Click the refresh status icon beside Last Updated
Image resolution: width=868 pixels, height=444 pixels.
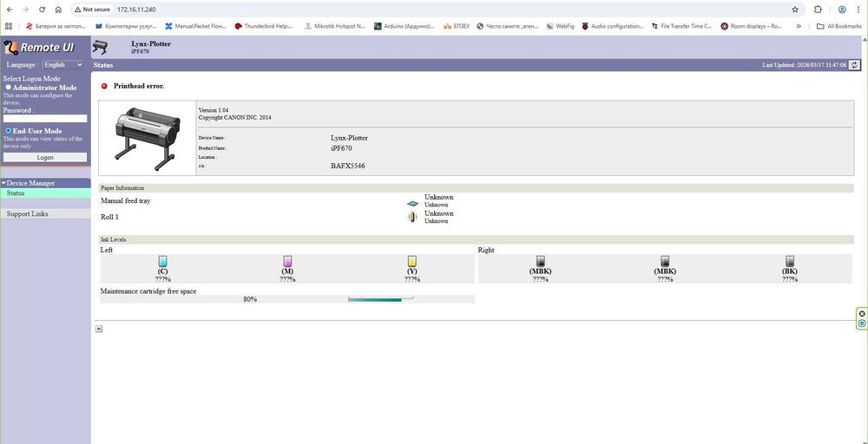pos(855,65)
